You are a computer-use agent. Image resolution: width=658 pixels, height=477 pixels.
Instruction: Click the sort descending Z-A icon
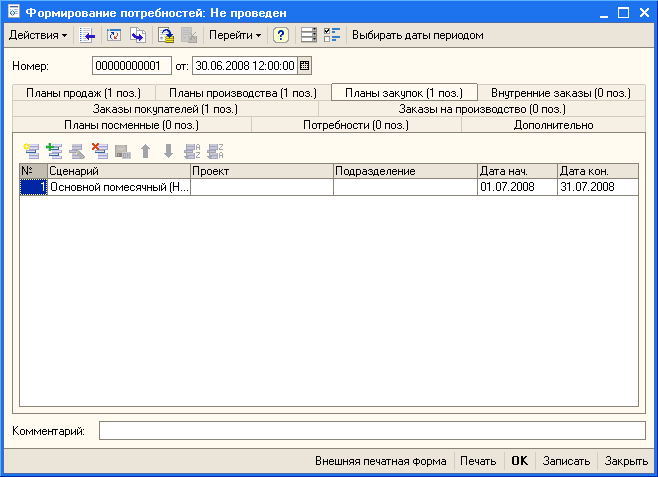click(214, 151)
